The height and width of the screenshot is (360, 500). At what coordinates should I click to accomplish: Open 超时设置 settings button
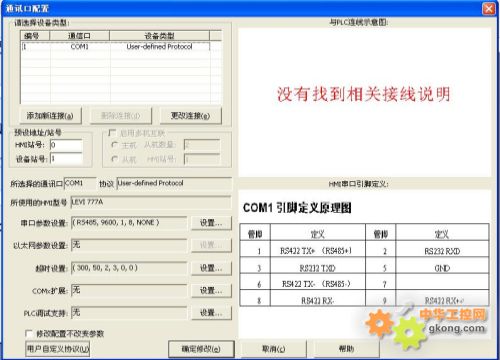point(211,268)
